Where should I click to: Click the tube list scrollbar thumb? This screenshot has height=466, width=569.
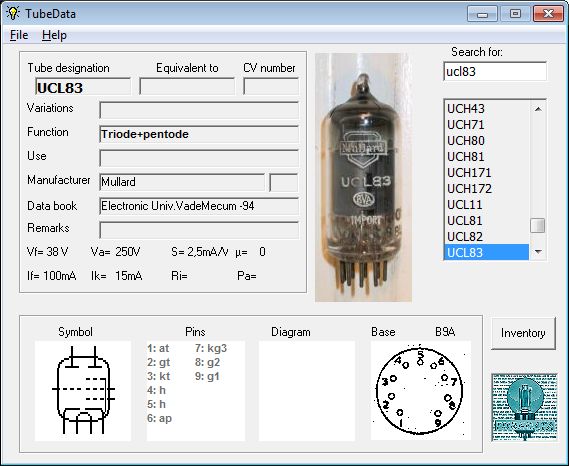537,225
